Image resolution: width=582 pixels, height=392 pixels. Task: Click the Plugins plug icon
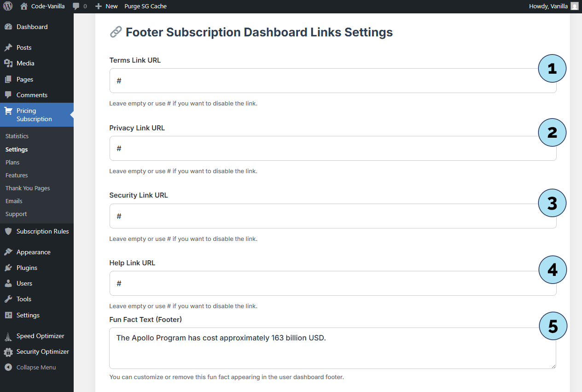8,268
